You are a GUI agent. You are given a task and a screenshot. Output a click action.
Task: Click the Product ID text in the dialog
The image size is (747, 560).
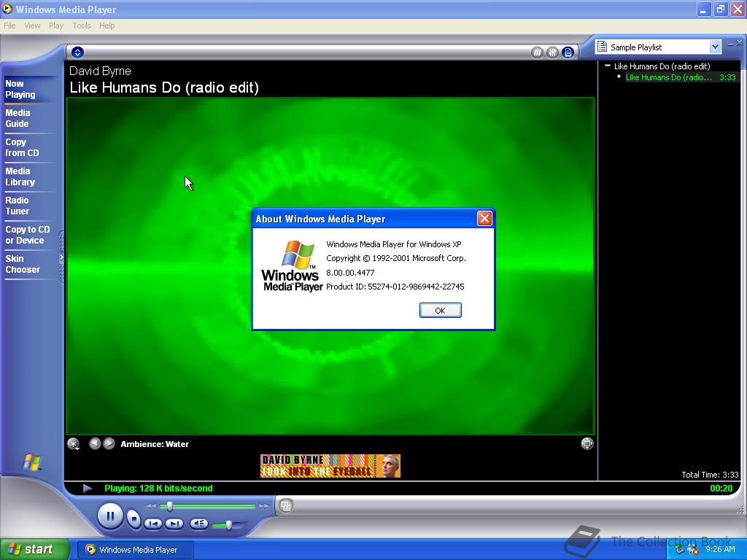pos(395,286)
